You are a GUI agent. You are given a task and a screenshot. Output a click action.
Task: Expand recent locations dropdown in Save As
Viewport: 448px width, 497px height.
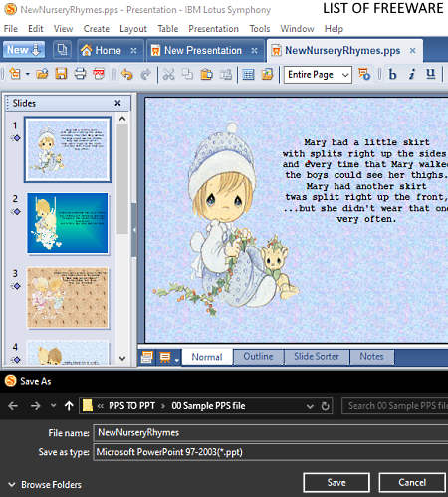(53, 405)
